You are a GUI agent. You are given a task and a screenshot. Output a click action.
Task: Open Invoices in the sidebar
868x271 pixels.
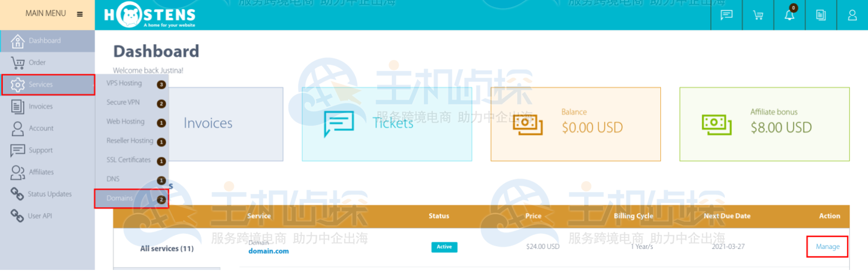41,107
